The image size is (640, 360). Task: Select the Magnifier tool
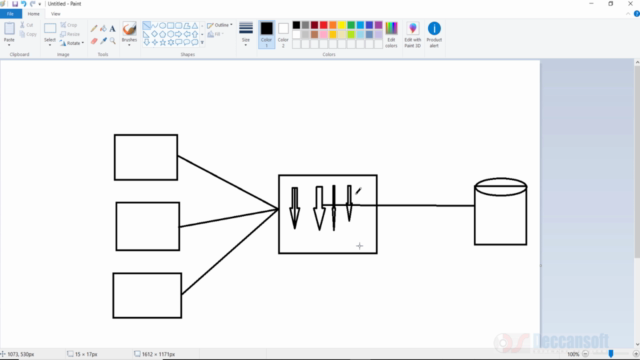112,41
